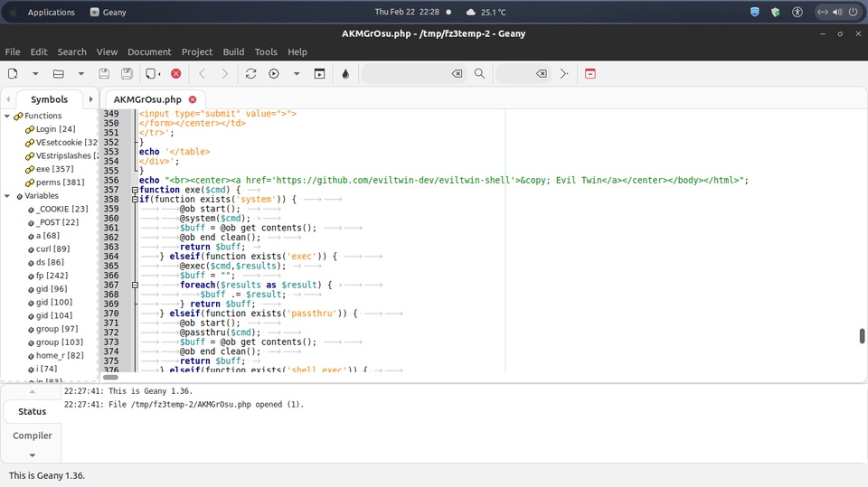This screenshot has height=487, width=868.
Task: Create a new file with the toolbar icon
Action: (x=13, y=73)
